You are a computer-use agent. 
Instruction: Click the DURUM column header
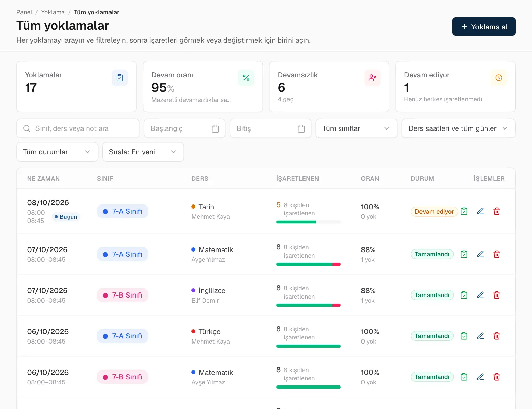tap(422, 179)
